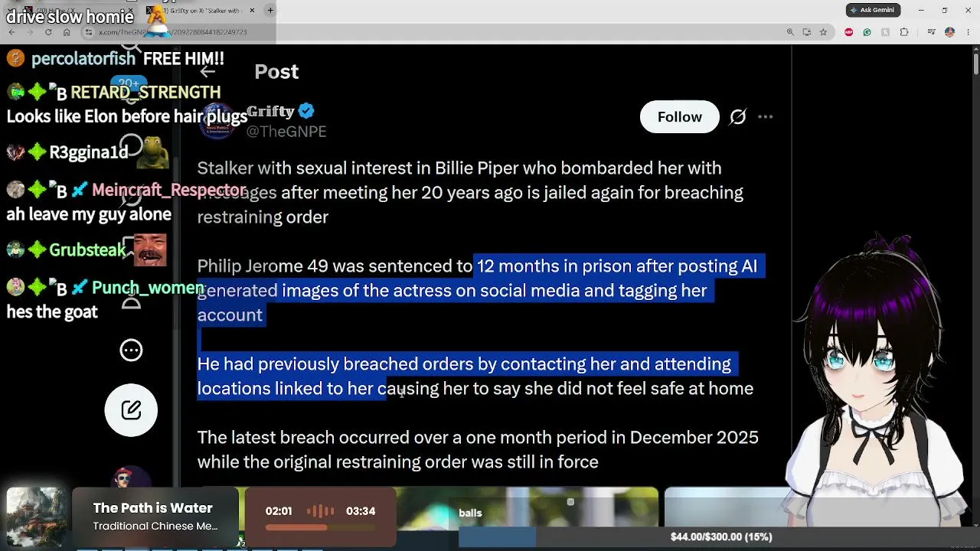The width and height of the screenshot is (980, 551).
Task: Click the 02:01 elapsed time
Action: [x=279, y=511]
